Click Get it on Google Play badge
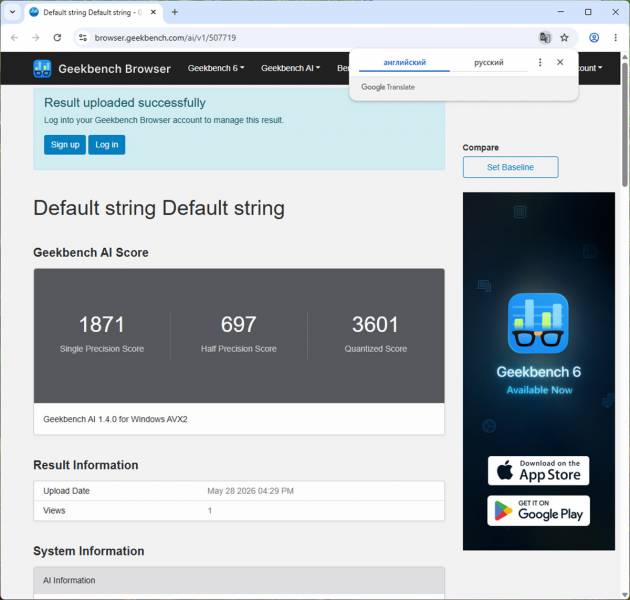The image size is (630, 600). (x=538, y=510)
